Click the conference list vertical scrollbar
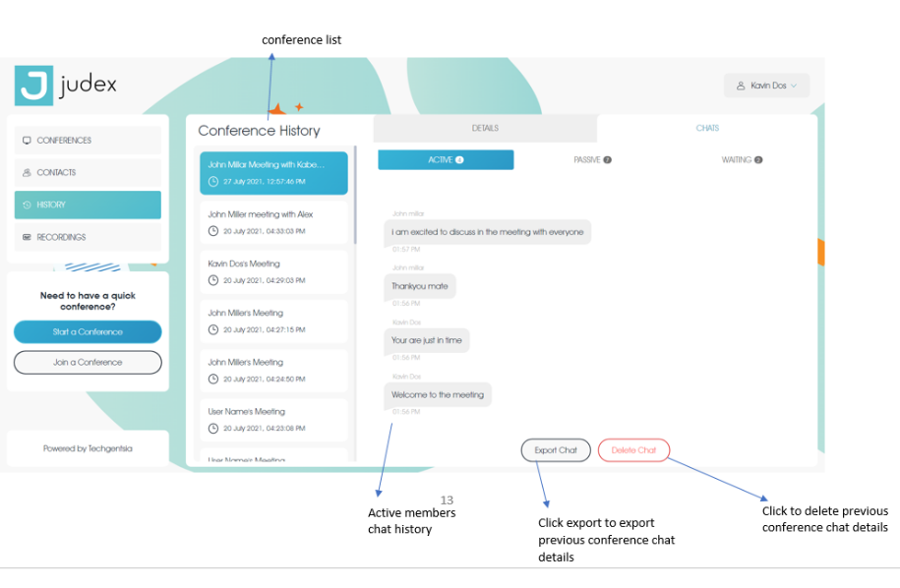Screen dimensions: 900x588 pos(355,197)
